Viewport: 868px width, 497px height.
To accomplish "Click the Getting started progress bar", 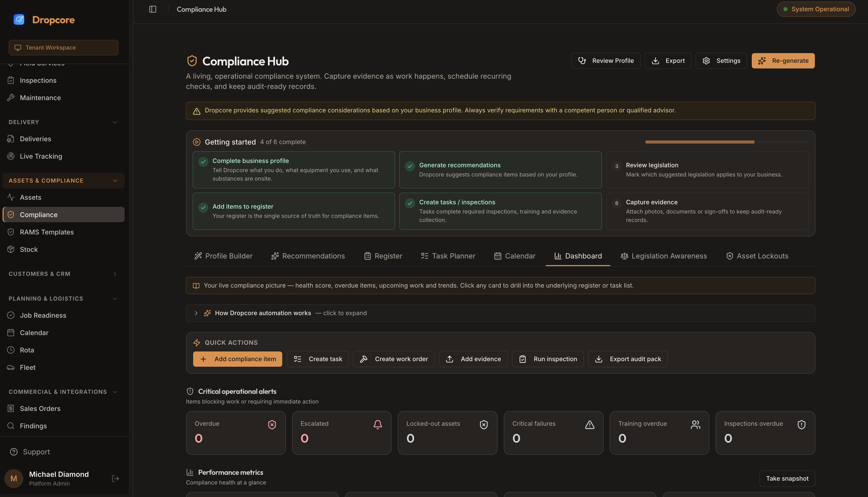I will click(727, 142).
